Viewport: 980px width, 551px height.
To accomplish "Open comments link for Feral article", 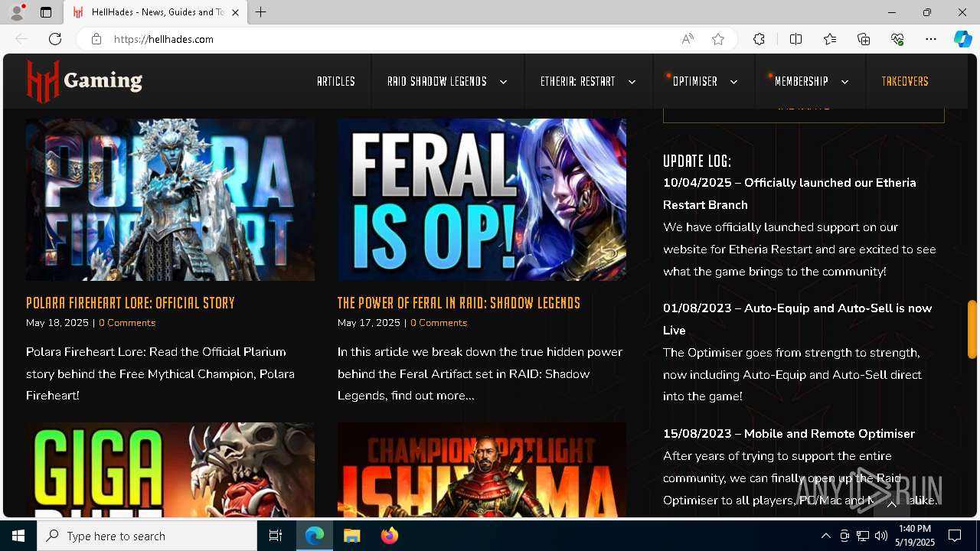I will [439, 323].
